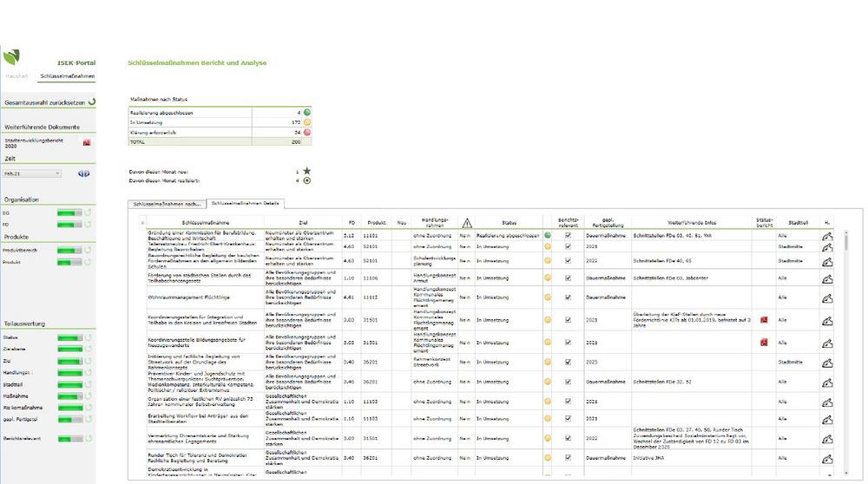Image resolution: width=868 pixels, height=484 pixels.
Task: Toggle Berichtsrelevant checkbox for Initiierung und fachliche Begleitung row
Action: (568, 362)
